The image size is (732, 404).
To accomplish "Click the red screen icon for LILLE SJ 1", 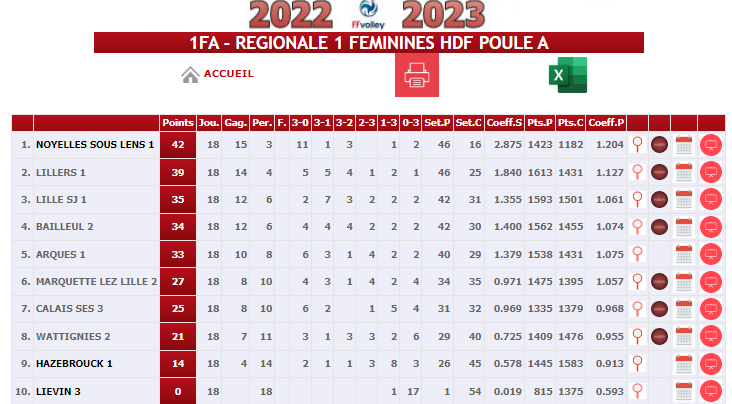I will (x=711, y=199).
